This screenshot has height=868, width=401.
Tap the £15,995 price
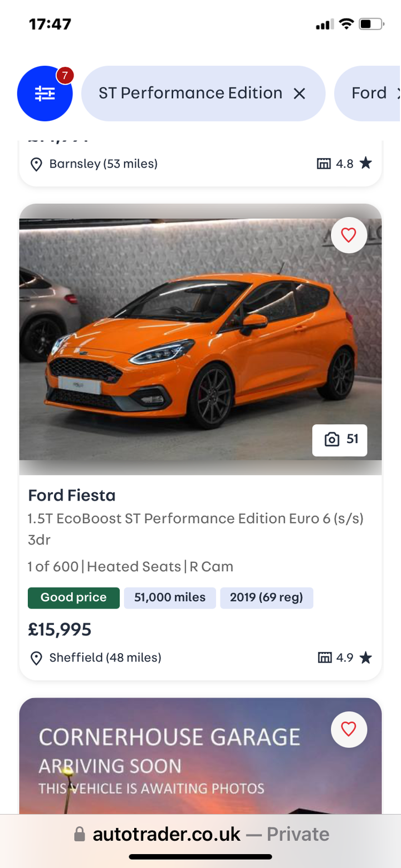60,630
